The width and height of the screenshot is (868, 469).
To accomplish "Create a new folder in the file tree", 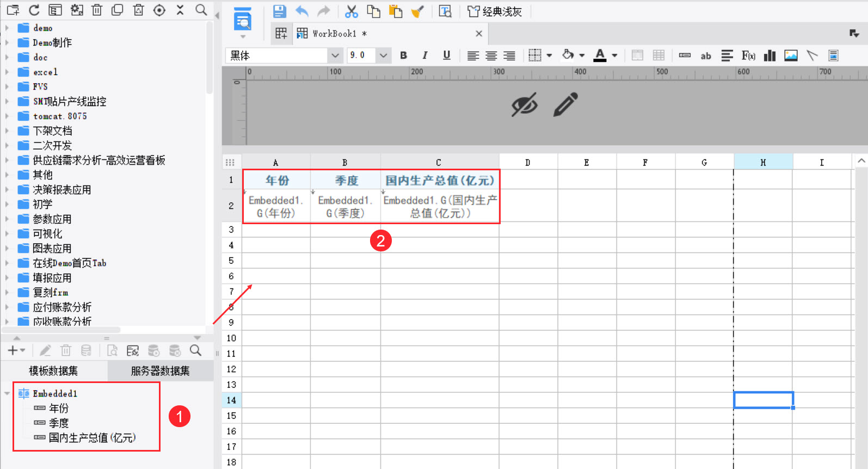I will coord(13,10).
